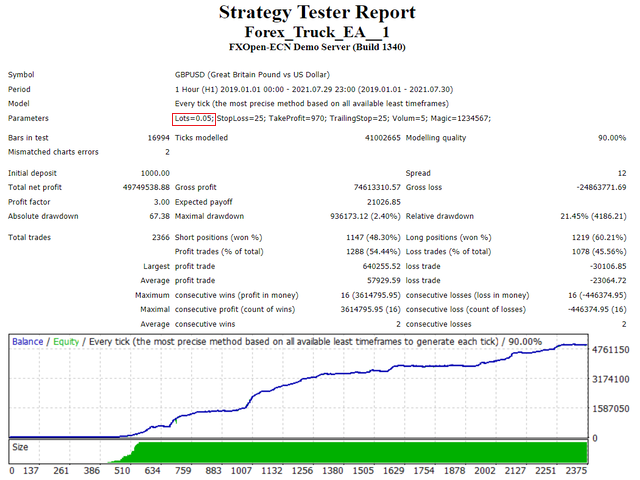
Task: Click Maximal consecutive profit 3614795.95 (16)
Action: tap(371, 310)
